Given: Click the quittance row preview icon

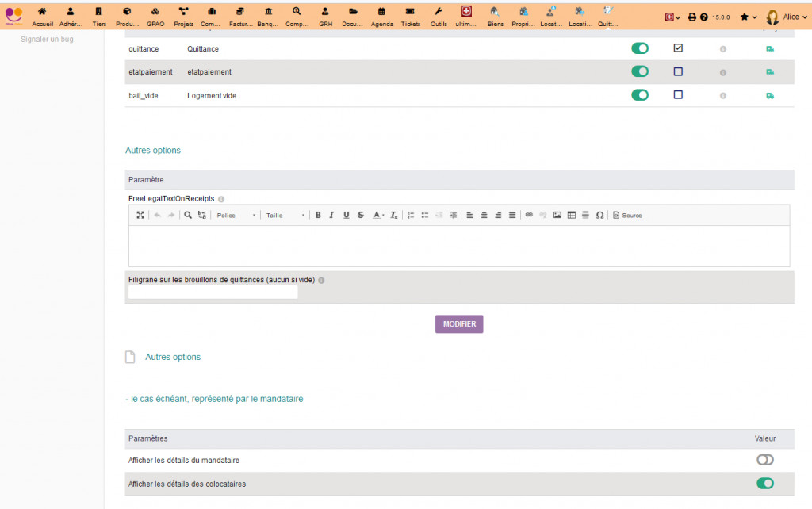Looking at the screenshot, I should tap(770, 49).
